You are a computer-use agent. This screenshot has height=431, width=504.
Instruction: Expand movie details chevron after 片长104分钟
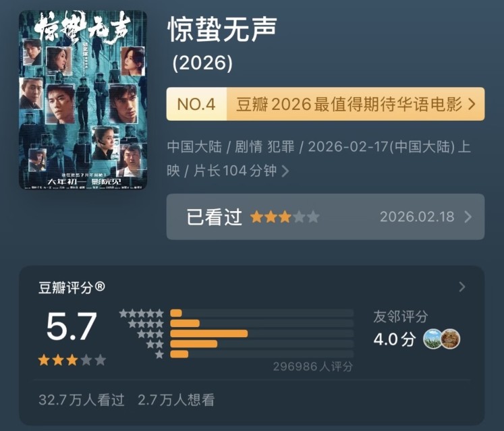[285, 171]
